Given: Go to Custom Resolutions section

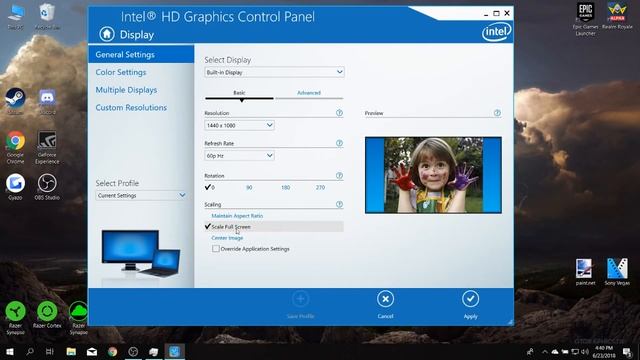Looking at the screenshot, I should tap(131, 107).
